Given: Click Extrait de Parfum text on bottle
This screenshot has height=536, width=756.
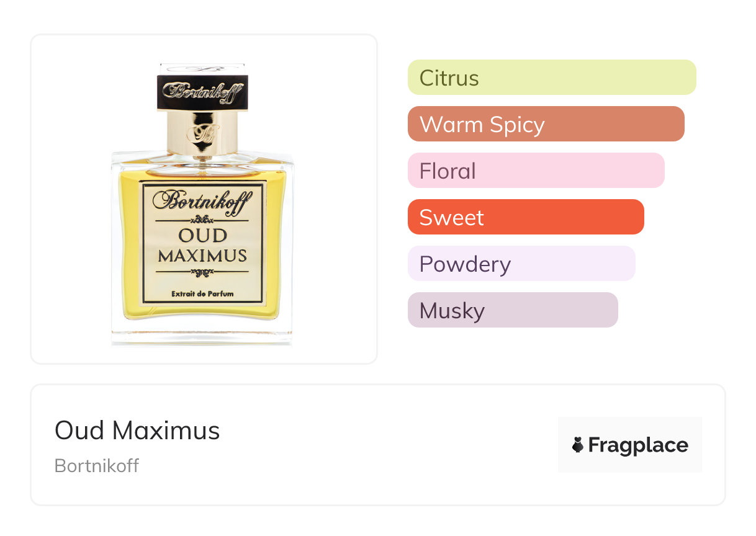Looking at the screenshot, I should point(202,293).
